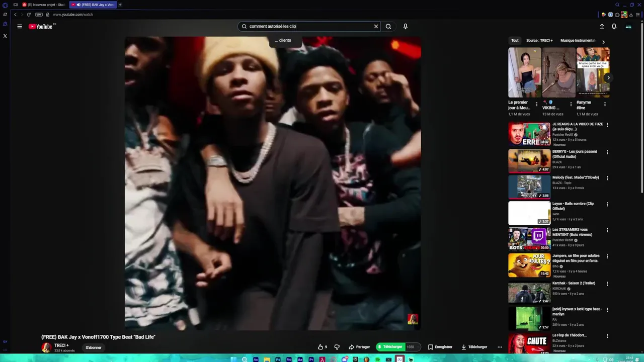Switch to the (FREE) BAK Jay browser tab
644x362 pixels.
click(x=93, y=5)
